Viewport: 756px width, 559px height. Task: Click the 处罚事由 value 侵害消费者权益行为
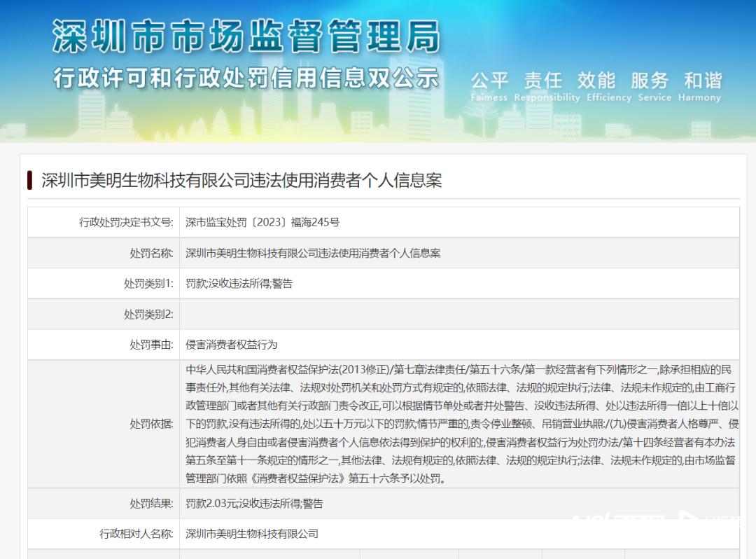tap(232, 345)
